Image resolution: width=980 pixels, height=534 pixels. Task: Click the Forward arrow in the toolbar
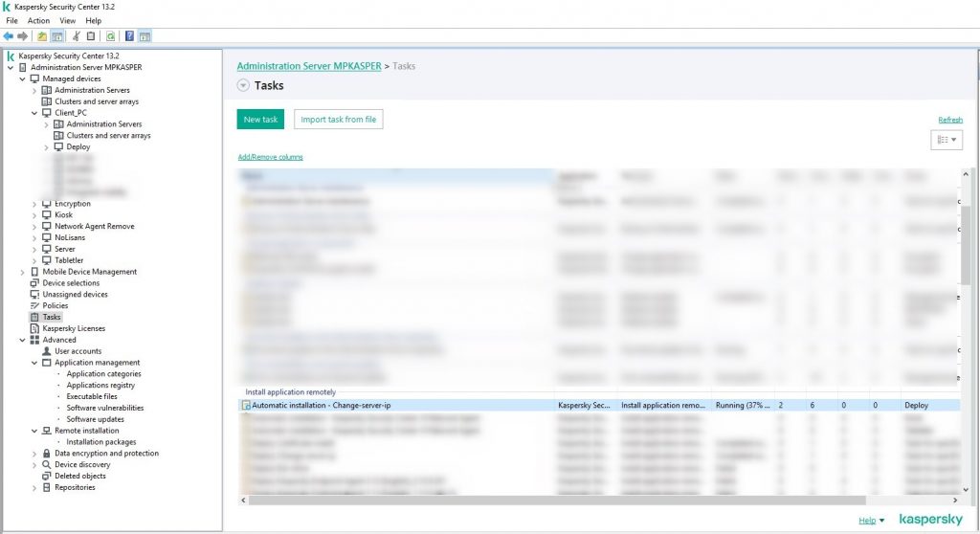[23, 36]
